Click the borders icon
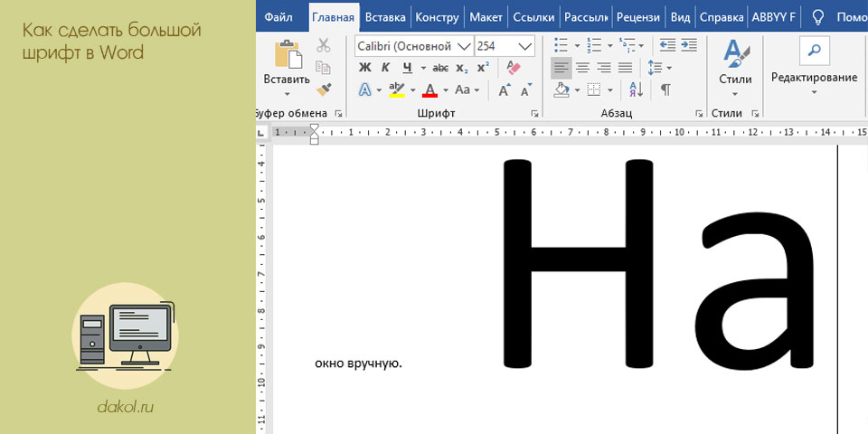This screenshot has height=434, width=868. (x=594, y=90)
